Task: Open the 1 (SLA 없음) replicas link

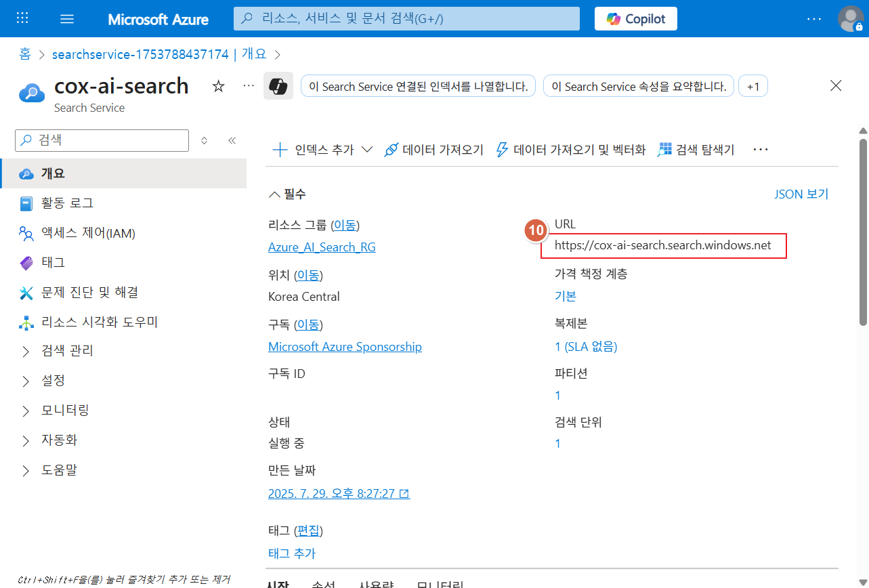Action: pyautogui.click(x=586, y=347)
